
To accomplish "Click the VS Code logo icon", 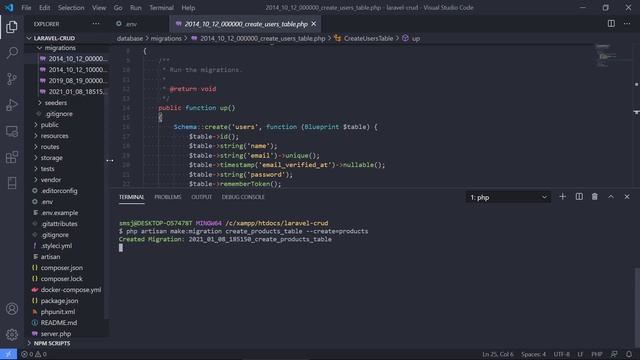I will click(9, 8).
